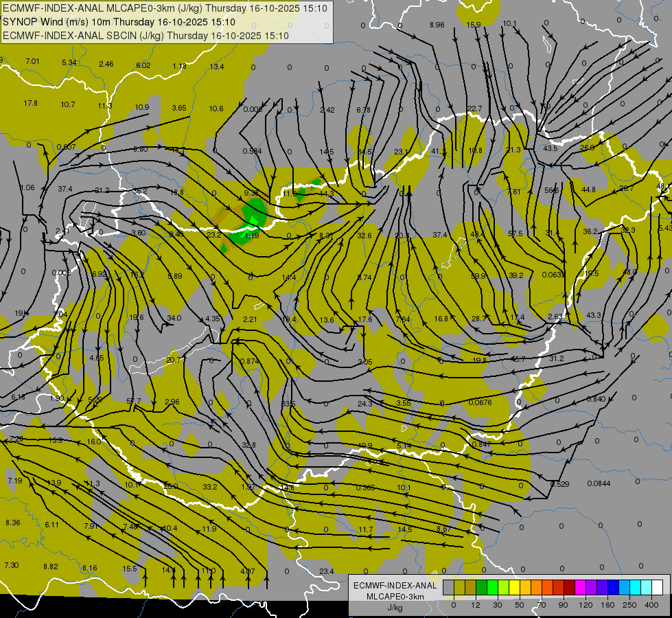The height and width of the screenshot is (618, 672).
Task: Click the map value 17.8
Action: coord(30,104)
